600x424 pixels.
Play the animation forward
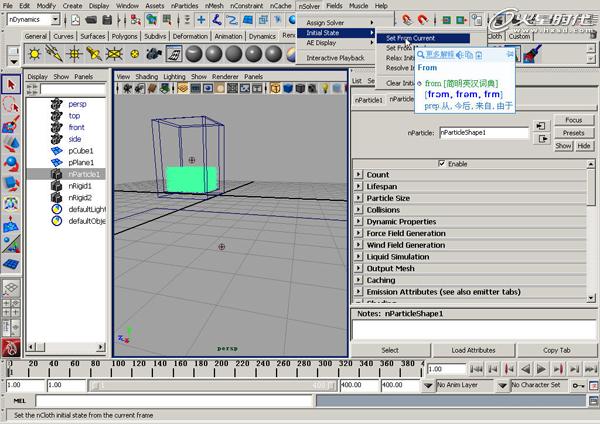coord(541,369)
